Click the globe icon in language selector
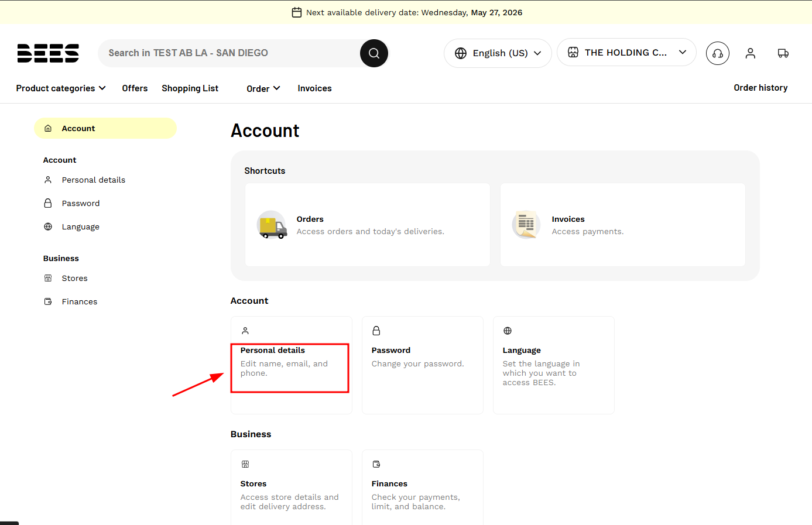 tap(461, 53)
